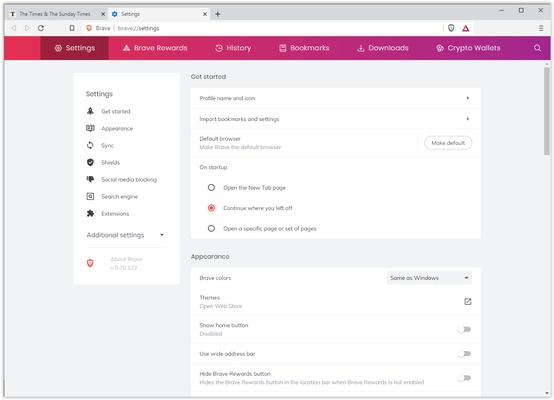
Task: Click the Brave Rewards triangle icon in address bar
Action: coord(466,28)
